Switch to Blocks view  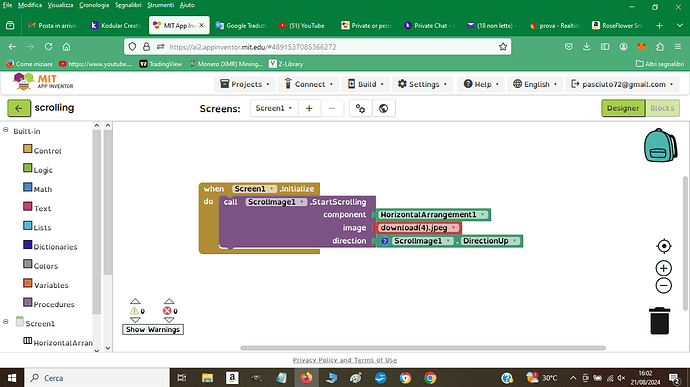tap(662, 108)
